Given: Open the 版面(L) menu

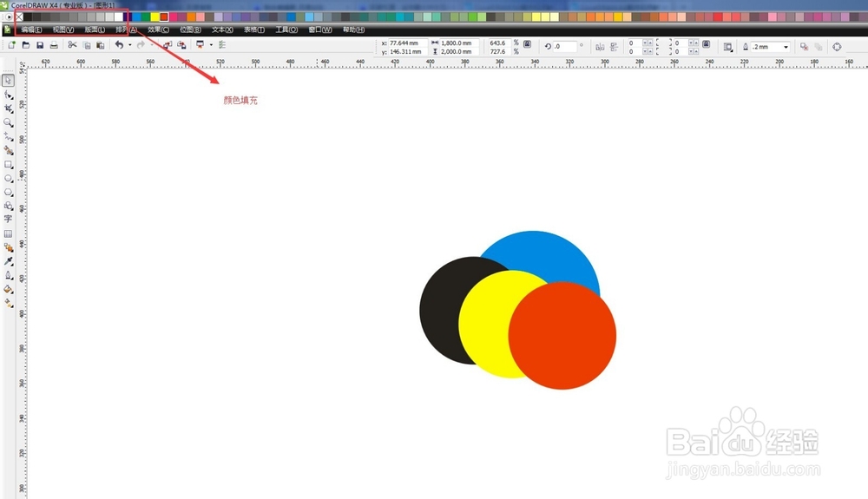Looking at the screenshot, I should tap(95, 30).
